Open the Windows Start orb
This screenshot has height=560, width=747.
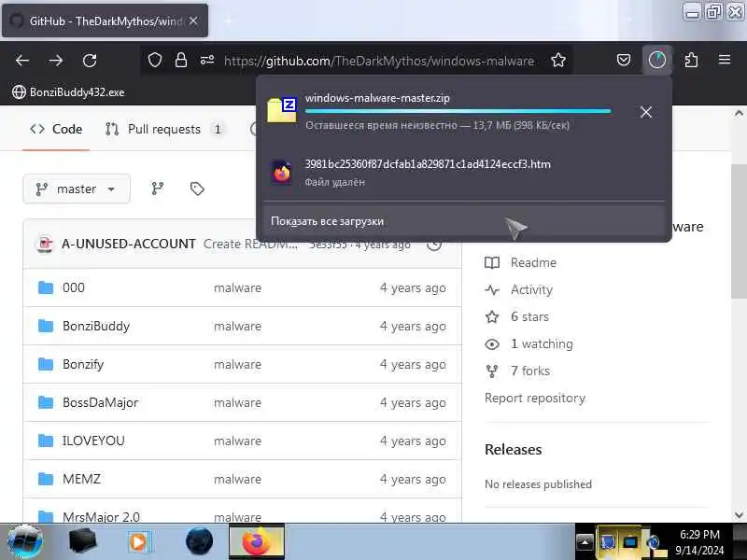coord(24,541)
